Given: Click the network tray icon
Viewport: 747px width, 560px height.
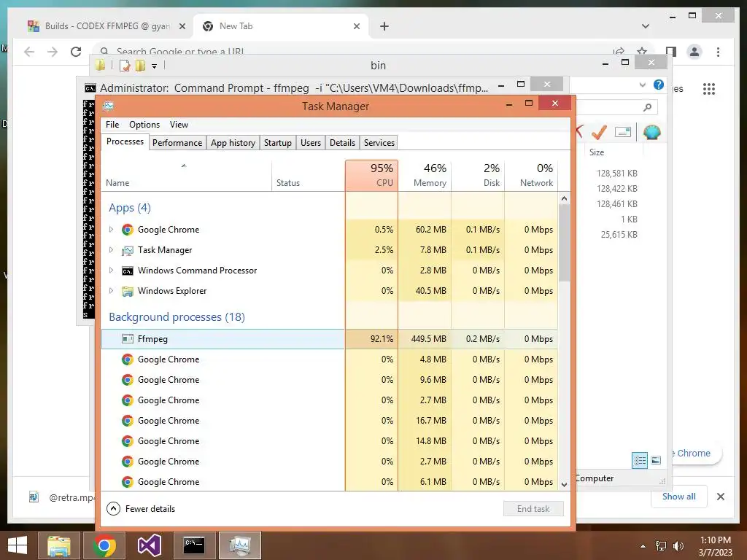Looking at the screenshot, I should pos(661,546).
